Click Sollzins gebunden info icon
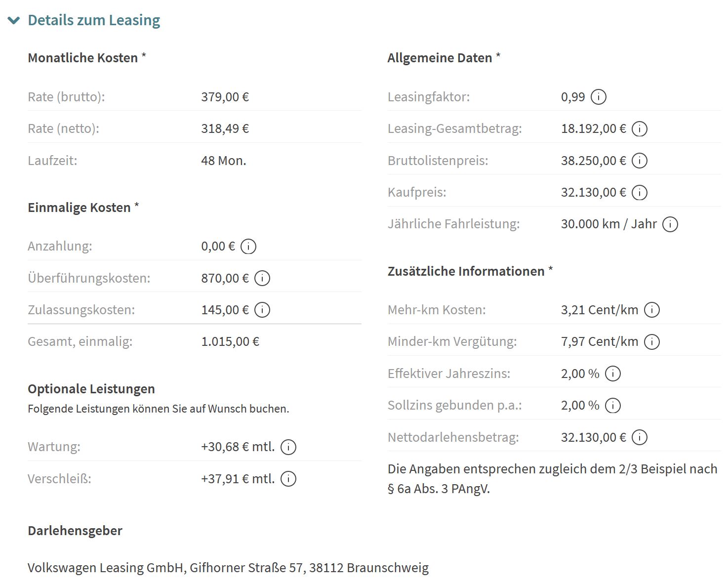This screenshot has height=586, width=728. pos(613,406)
